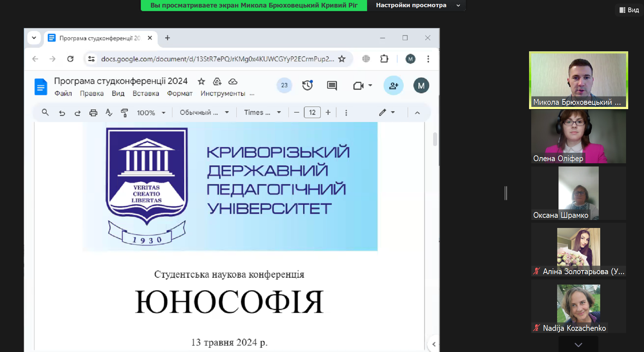Show more hidden Docs menus
The width and height of the screenshot is (644, 352).
pyautogui.click(x=252, y=94)
